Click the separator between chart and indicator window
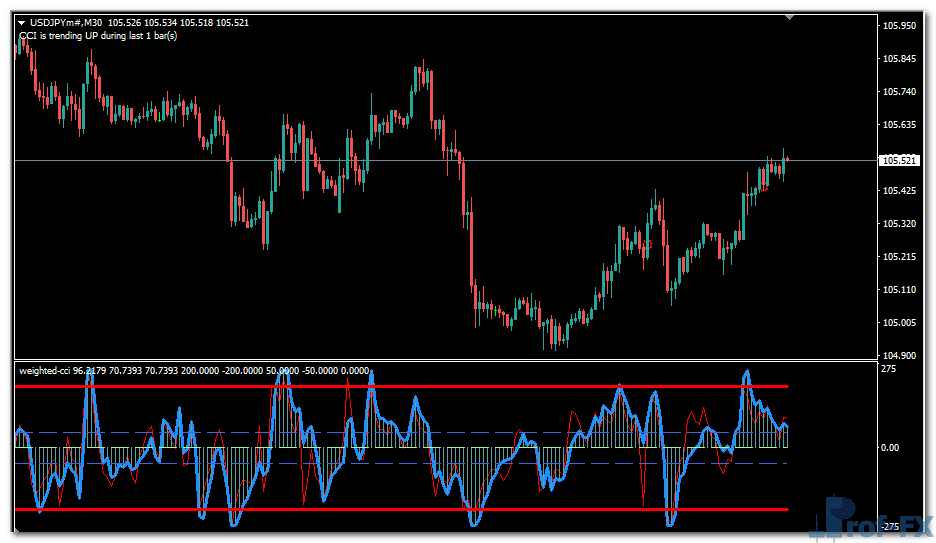Screen dimensions: 936x543 click(x=440, y=360)
